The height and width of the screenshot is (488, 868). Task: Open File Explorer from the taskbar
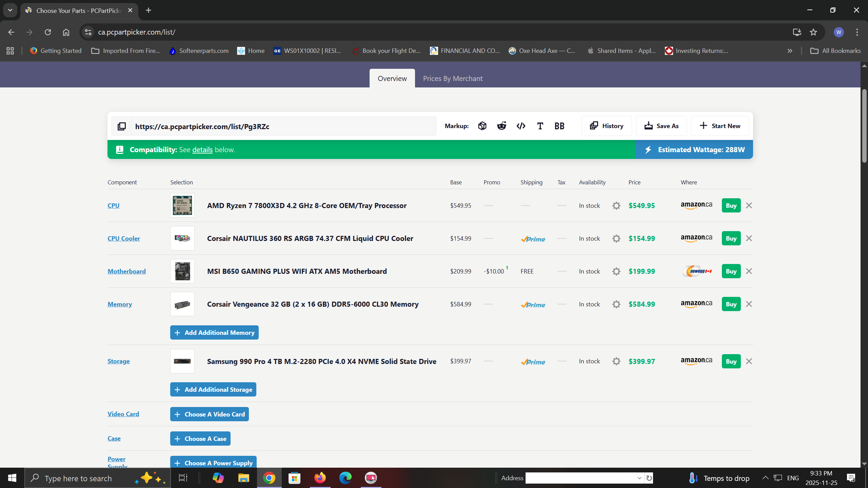click(x=243, y=478)
